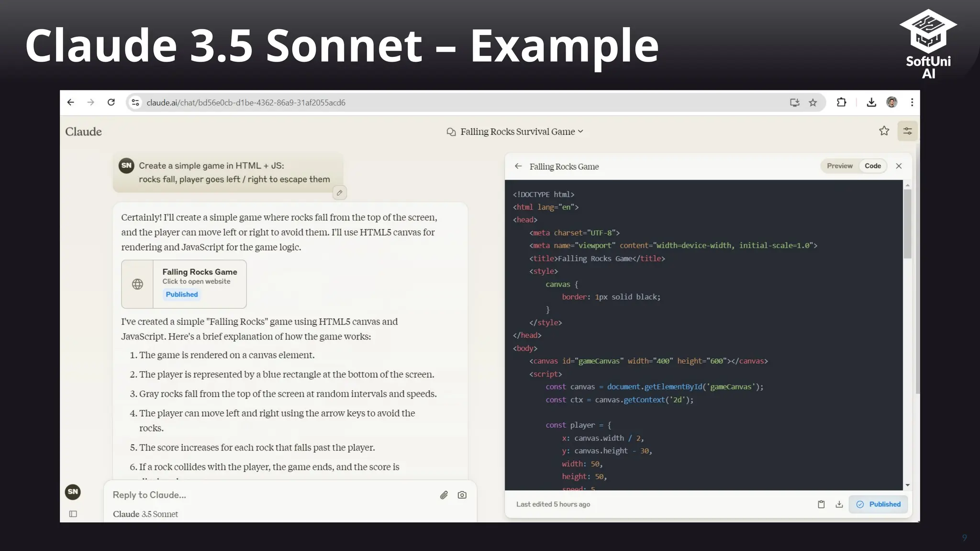Open the SN user avatar at bottom left
Viewport: 980px width, 551px height.
tap(73, 492)
